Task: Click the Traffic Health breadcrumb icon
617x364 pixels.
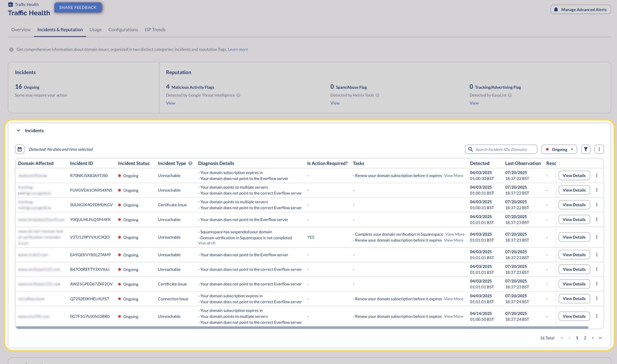Action: tap(10, 4)
